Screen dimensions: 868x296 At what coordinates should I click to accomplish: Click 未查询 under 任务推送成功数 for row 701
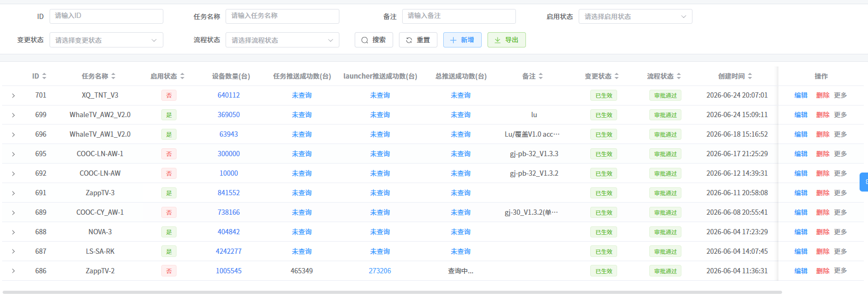302,96
